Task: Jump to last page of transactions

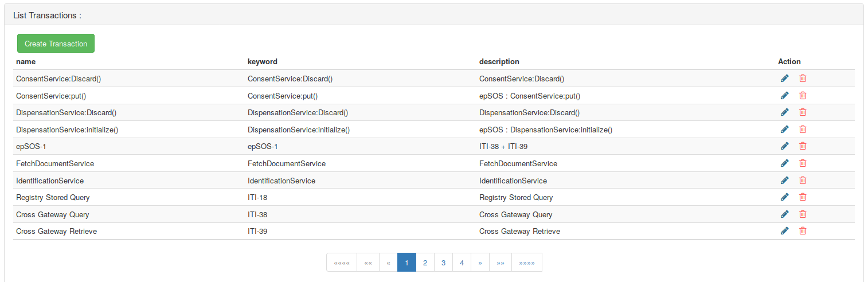Action: 526,263
